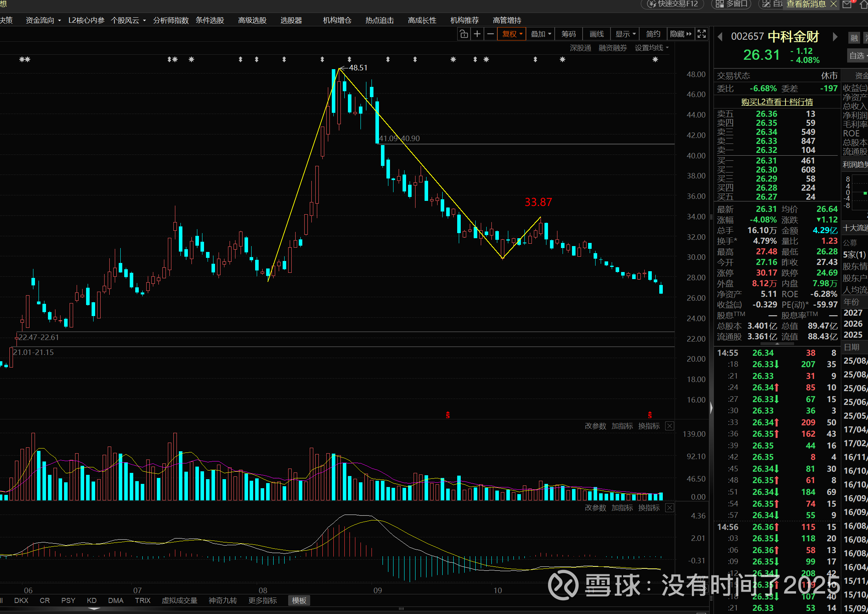This screenshot has height=614, width=868.
Task: Open the 条件选股 menu item
Action: pos(210,20)
